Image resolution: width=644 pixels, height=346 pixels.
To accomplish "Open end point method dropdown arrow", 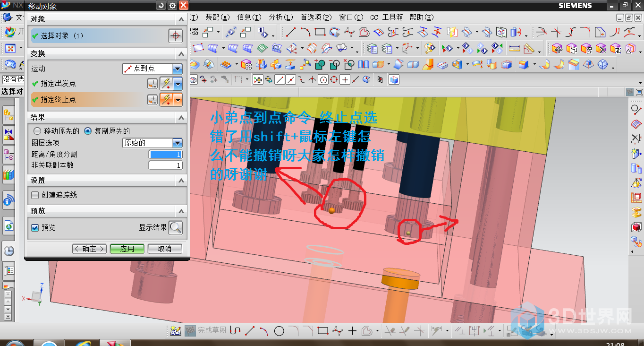I will coord(178,100).
